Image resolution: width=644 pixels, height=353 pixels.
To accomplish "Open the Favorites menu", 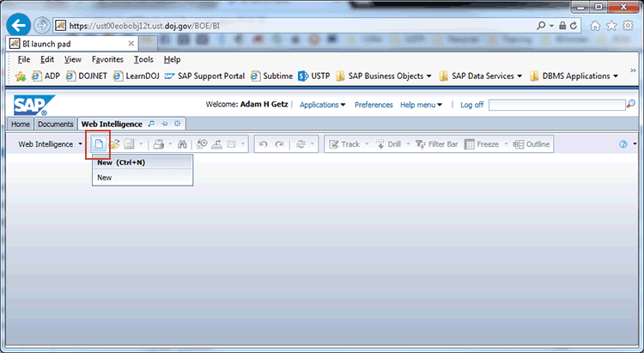I will 107,59.
